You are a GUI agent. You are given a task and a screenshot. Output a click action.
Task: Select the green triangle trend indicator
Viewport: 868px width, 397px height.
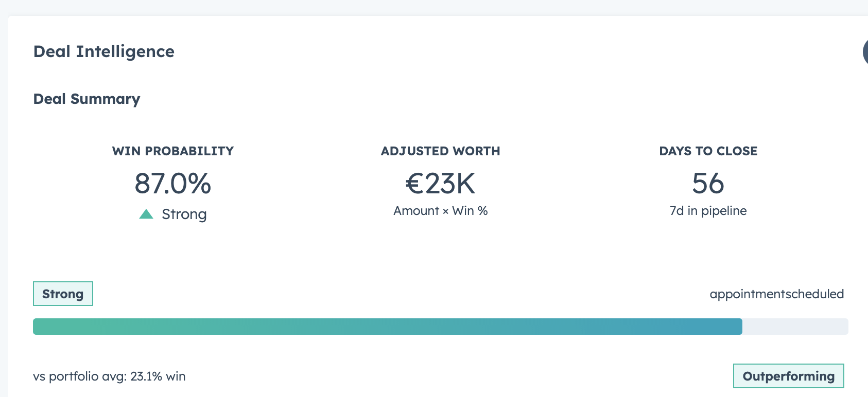tap(146, 213)
